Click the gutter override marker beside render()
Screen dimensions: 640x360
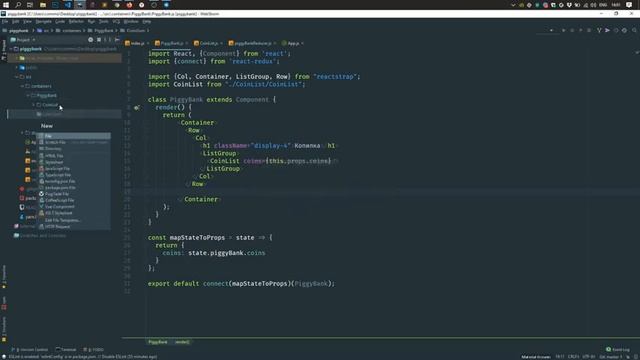pos(137,108)
